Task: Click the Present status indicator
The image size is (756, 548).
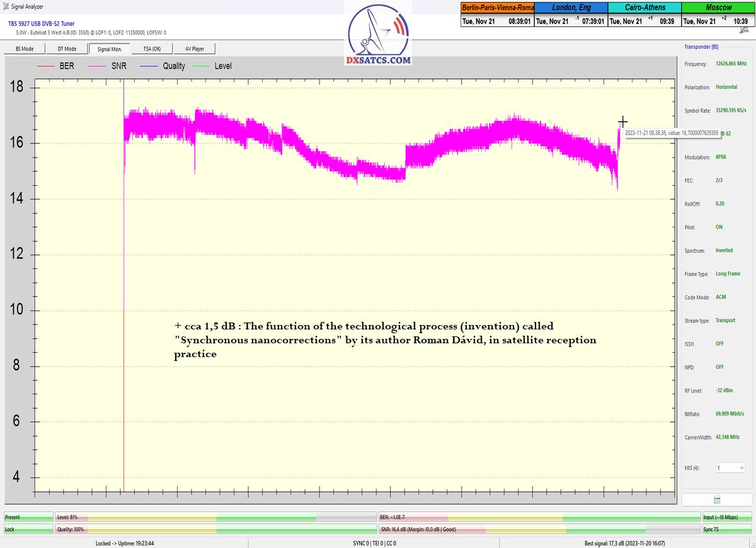Action: (28, 517)
